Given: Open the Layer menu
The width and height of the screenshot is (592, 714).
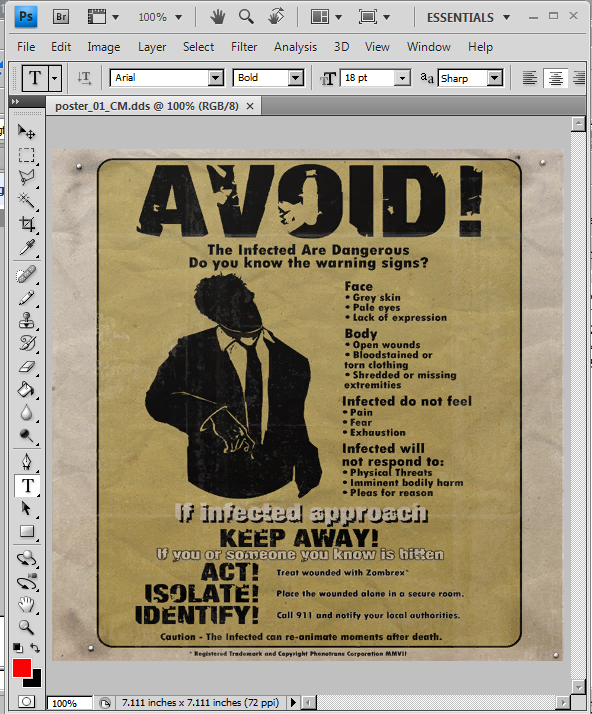Looking at the screenshot, I should (152, 47).
